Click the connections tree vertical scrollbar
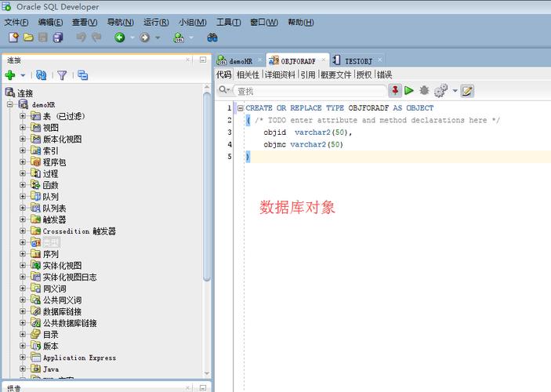Viewport: 551px width, 392px height. 207,187
